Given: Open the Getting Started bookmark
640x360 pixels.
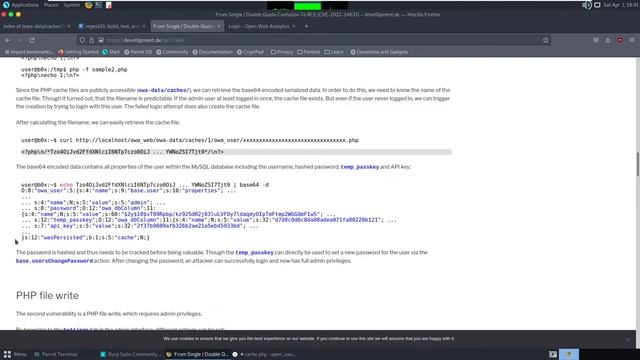Looking at the screenshot, I should pyautogui.click(x=78, y=52).
